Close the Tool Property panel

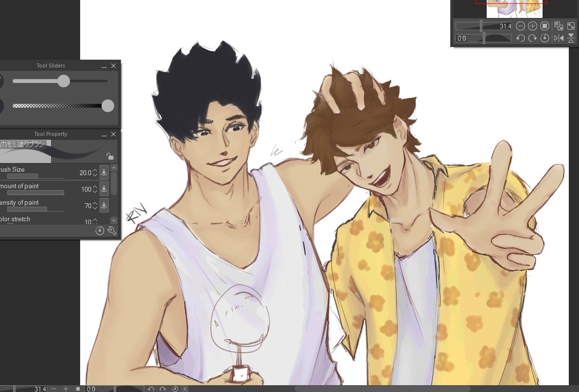coord(113,134)
